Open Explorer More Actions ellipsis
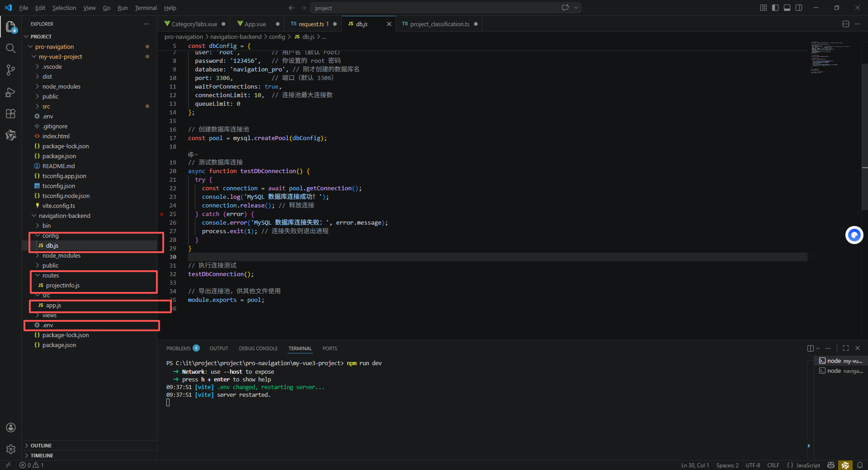 click(146, 24)
